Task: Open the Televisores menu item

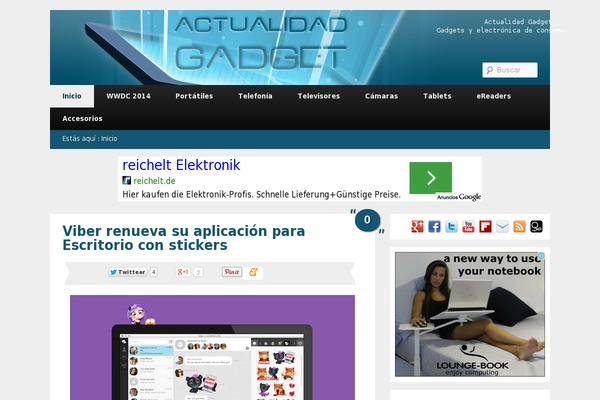Action: tap(319, 96)
